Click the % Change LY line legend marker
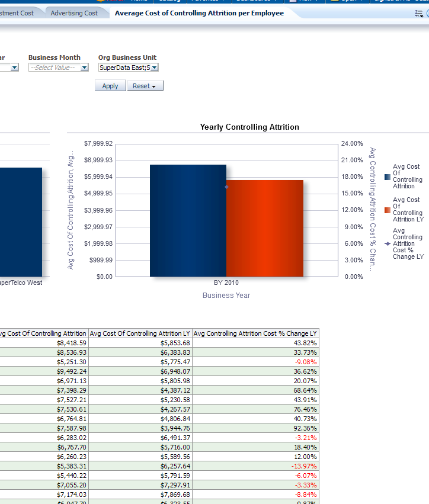 pyautogui.click(x=388, y=243)
